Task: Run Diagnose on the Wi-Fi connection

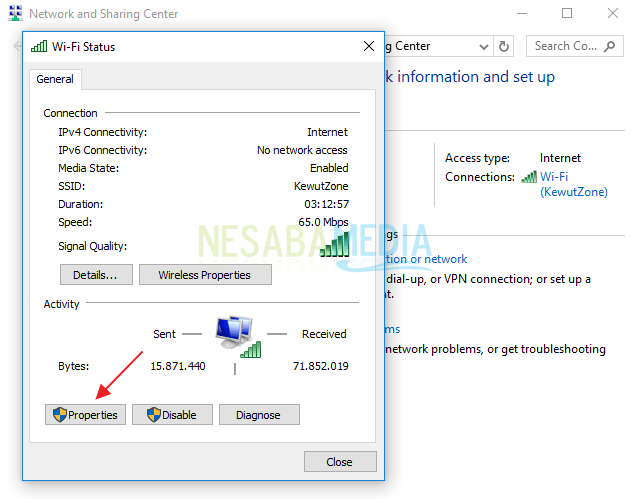Action: (259, 415)
